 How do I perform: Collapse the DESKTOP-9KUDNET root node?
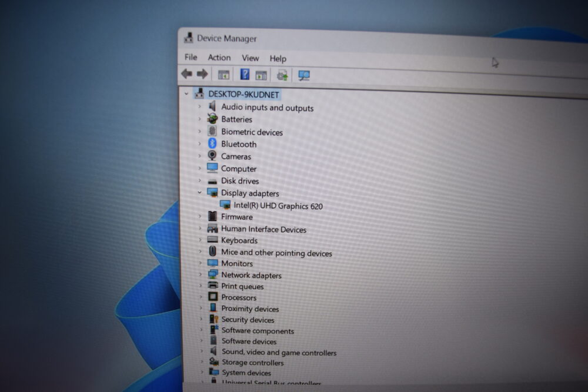[186, 93]
